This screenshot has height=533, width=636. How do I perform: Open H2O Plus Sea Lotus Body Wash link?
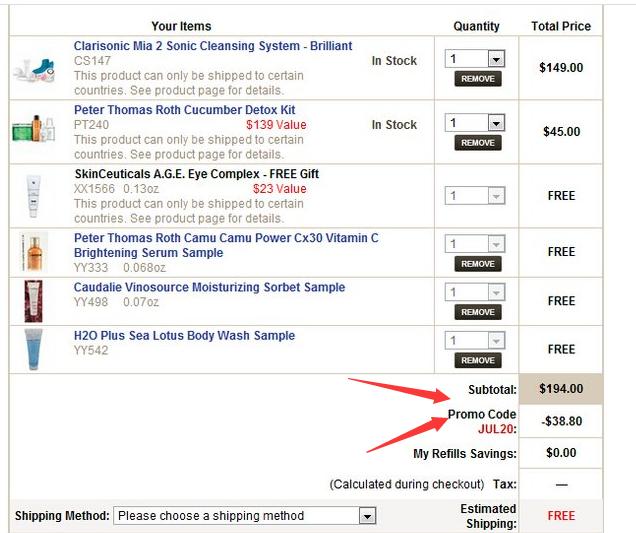(x=184, y=335)
